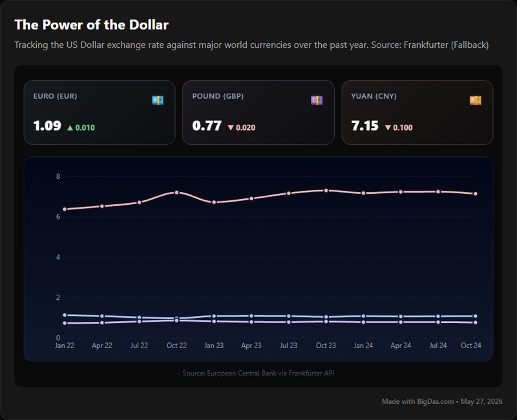Viewport: 517px width, 420px height.
Task: Click the Yuan line point at Oct 22
Action: (x=176, y=192)
